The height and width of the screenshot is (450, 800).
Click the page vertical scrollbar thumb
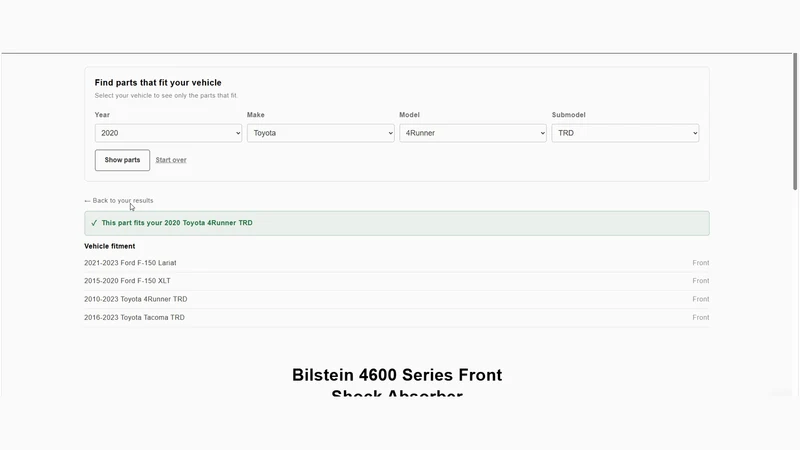tap(795, 121)
